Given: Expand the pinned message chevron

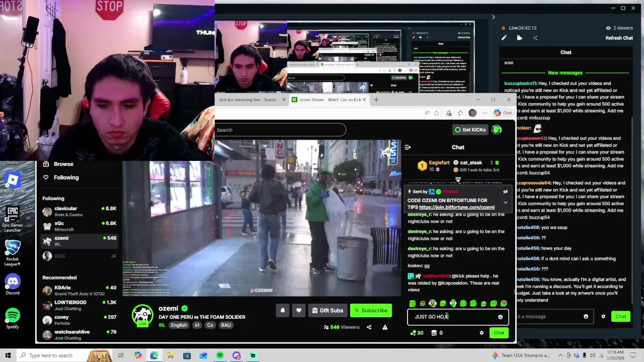Looking at the screenshot, I should tap(505, 203).
